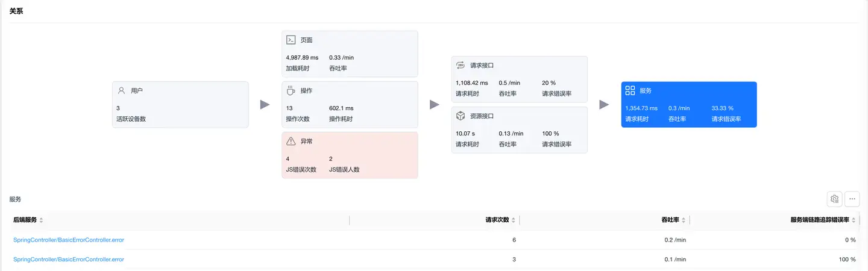Viewport: 868px width, 271px height.
Task: Open table column settings gear icon
Action: [x=835, y=199]
